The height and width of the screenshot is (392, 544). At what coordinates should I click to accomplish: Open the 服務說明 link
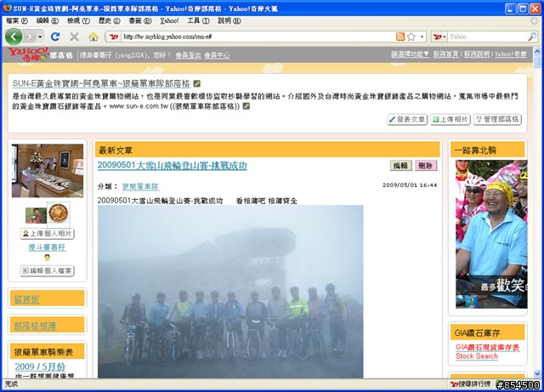[x=477, y=54]
